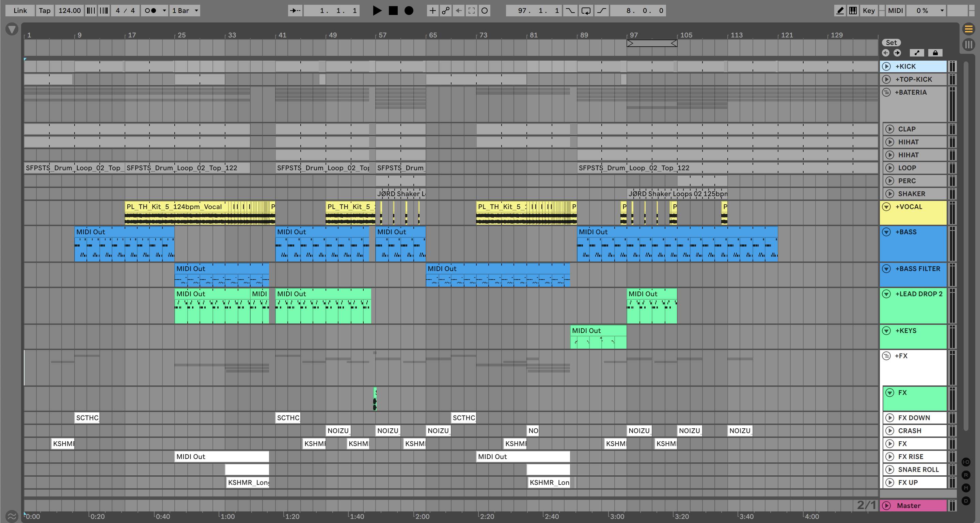980x523 pixels.
Task: Unfold the SHAKER track
Action: coord(889,194)
